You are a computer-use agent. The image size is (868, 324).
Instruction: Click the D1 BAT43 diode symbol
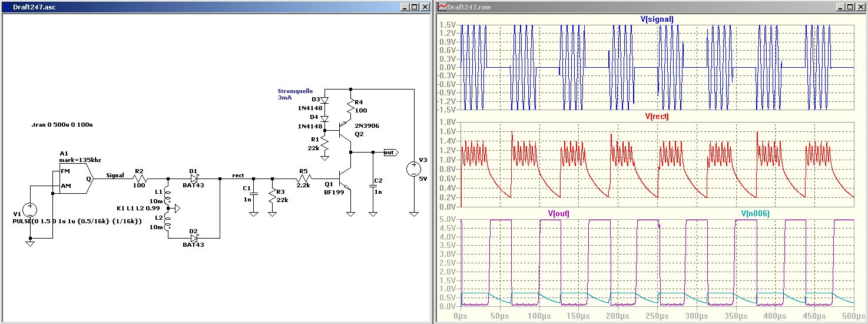click(x=193, y=178)
